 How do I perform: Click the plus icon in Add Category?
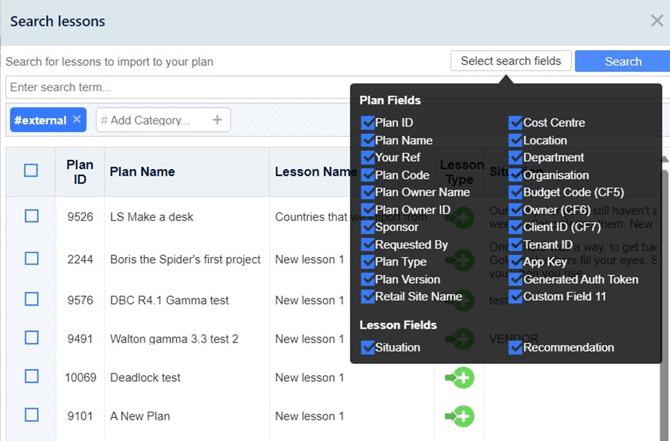[217, 120]
